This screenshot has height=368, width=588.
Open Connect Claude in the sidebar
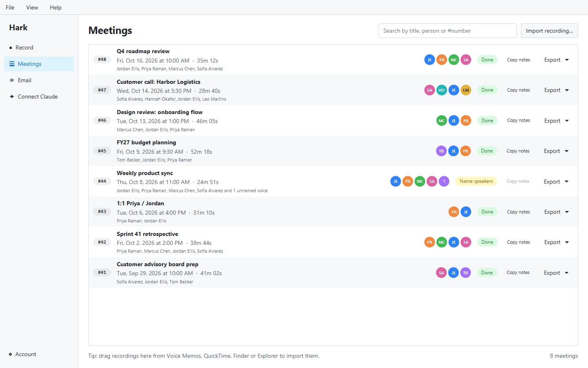(39, 96)
